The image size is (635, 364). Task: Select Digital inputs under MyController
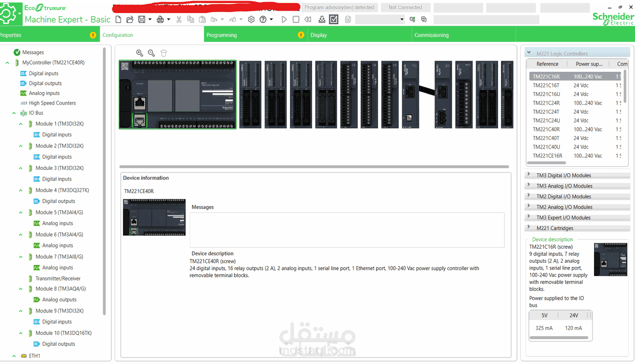(44, 73)
